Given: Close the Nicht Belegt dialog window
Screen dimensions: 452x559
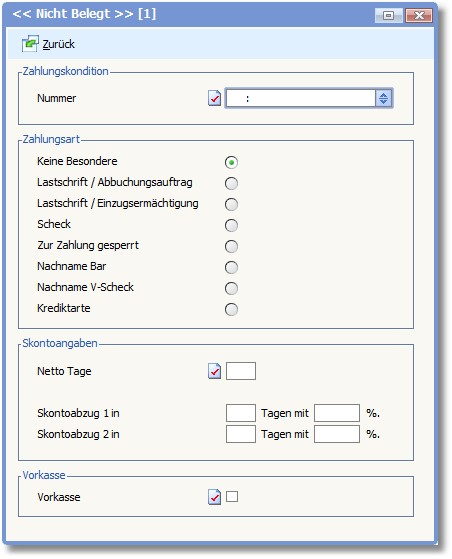Looking at the screenshot, I should click(419, 16).
